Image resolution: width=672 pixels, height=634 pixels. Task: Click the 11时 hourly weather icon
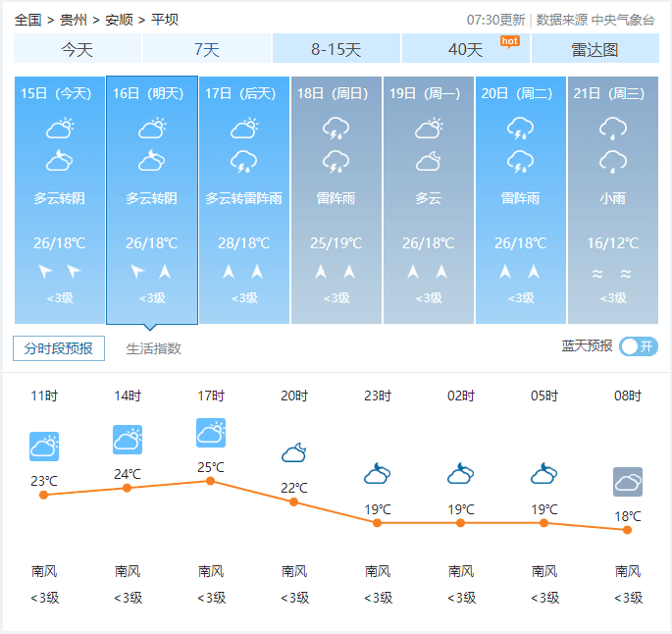pos(44,447)
